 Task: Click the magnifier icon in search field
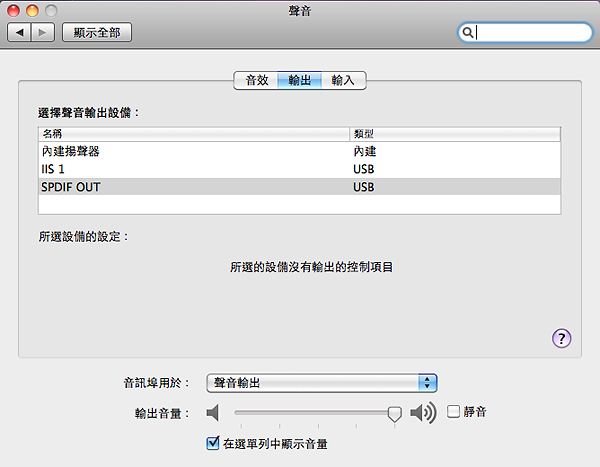[467, 33]
